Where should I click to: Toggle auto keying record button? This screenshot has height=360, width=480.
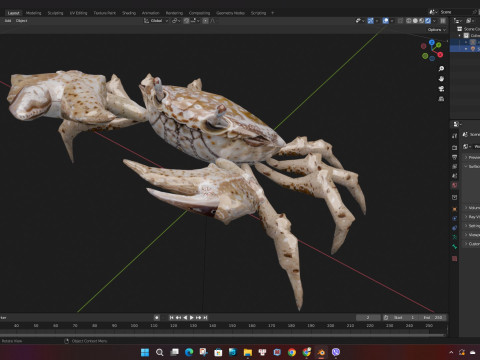[157, 318]
